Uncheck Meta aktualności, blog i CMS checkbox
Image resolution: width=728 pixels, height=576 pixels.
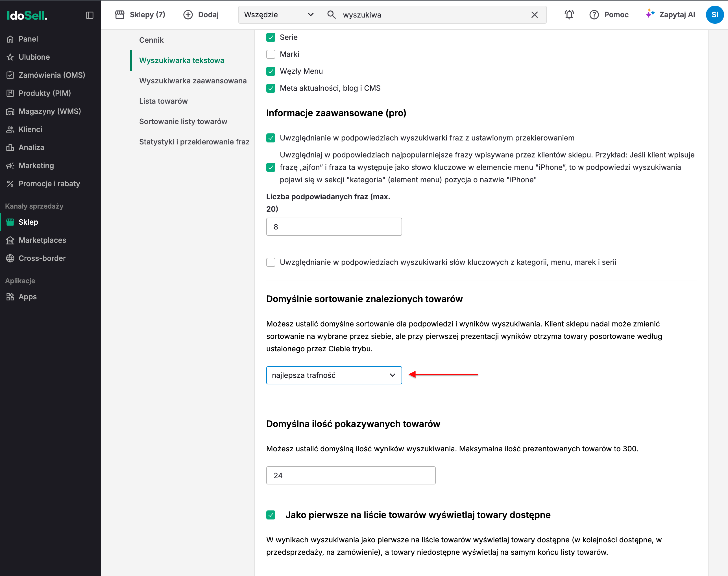(x=271, y=88)
